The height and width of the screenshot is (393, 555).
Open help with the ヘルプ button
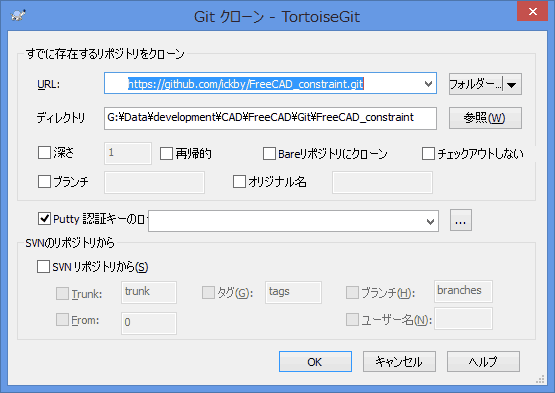(x=483, y=361)
